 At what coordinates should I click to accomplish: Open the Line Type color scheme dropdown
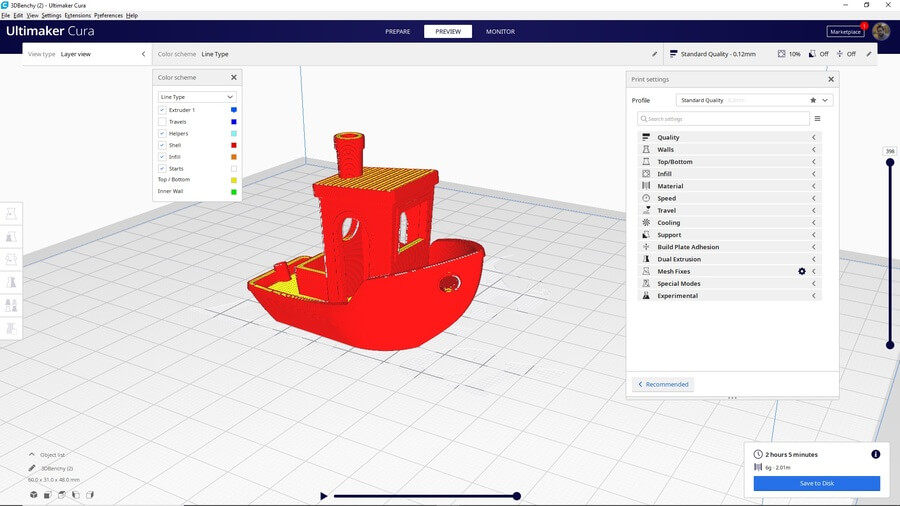click(x=197, y=97)
